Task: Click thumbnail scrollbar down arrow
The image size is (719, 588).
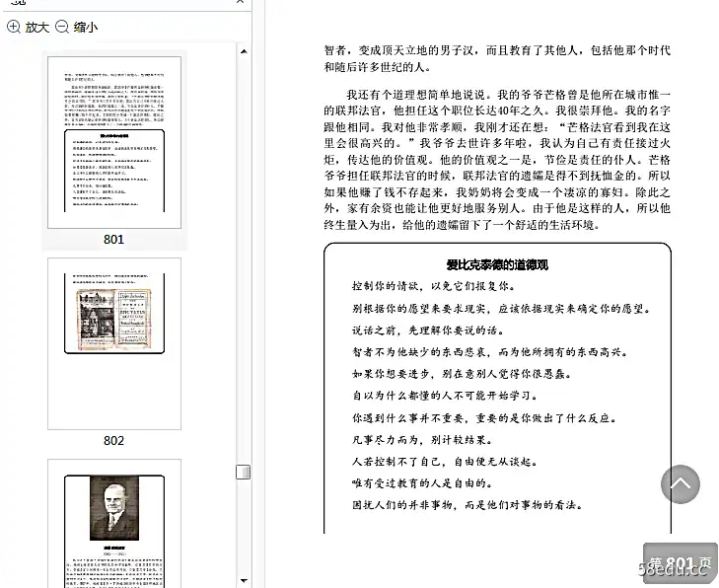Action: click(x=244, y=580)
